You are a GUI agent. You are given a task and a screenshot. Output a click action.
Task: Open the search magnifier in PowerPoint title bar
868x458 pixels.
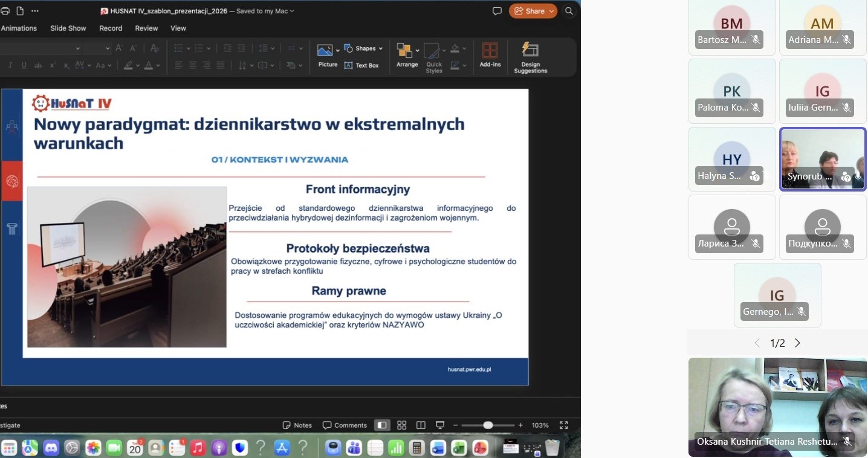[x=569, y=11]
